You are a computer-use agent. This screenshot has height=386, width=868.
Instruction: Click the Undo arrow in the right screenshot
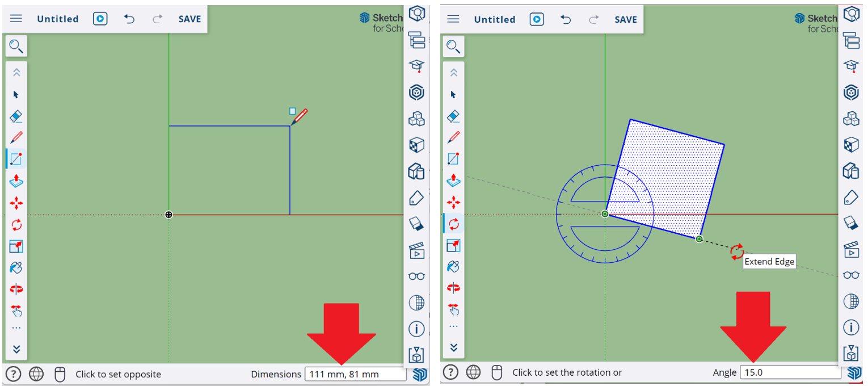pos(566,19)
